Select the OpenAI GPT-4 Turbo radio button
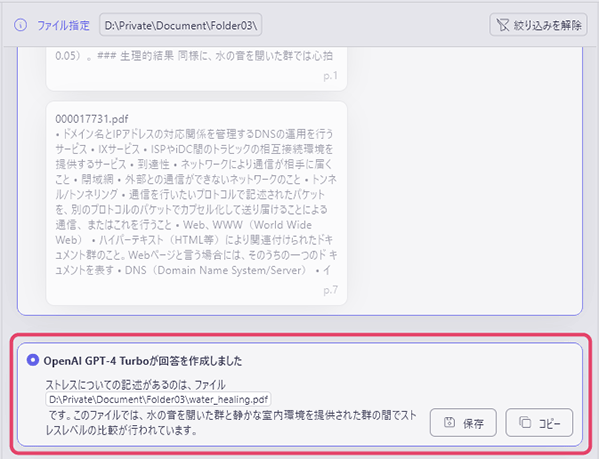 (x=33, y=360)
